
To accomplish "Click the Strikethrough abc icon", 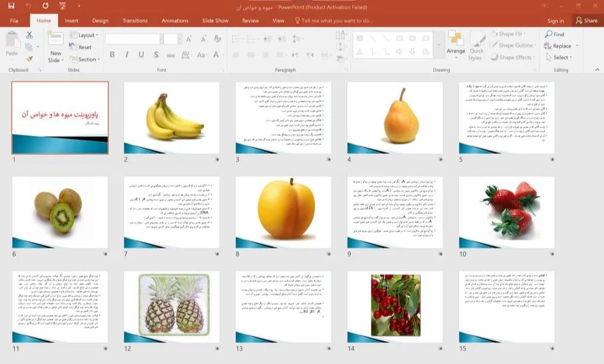I will click(171, 55).
